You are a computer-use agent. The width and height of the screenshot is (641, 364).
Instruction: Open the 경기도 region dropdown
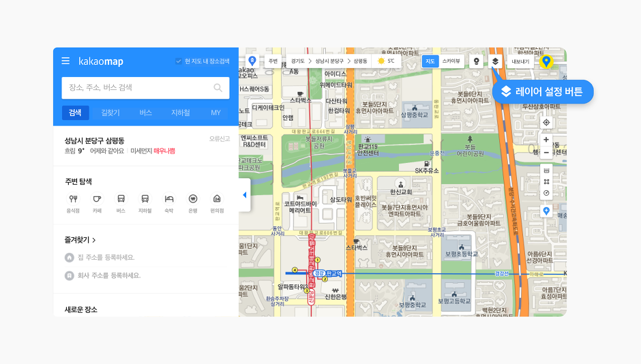click(297, 61)
